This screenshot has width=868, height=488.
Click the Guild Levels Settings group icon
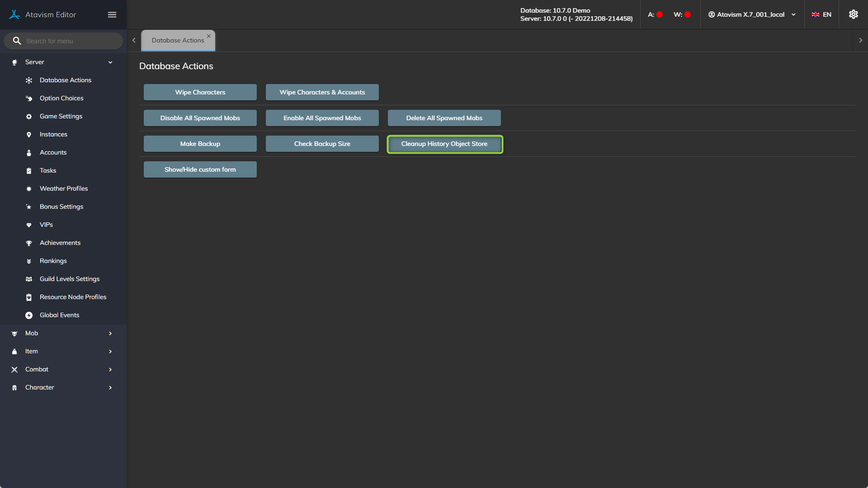(29, 279)
